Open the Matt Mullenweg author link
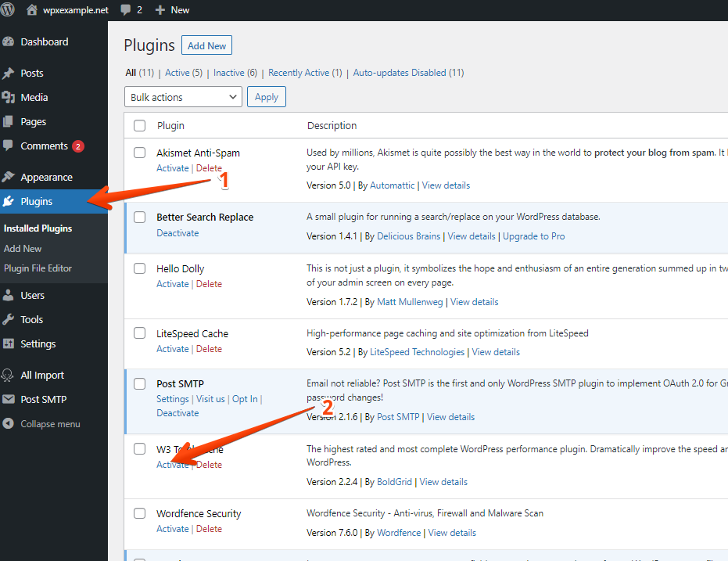This screenshot has height=561, width=728. 410,302
